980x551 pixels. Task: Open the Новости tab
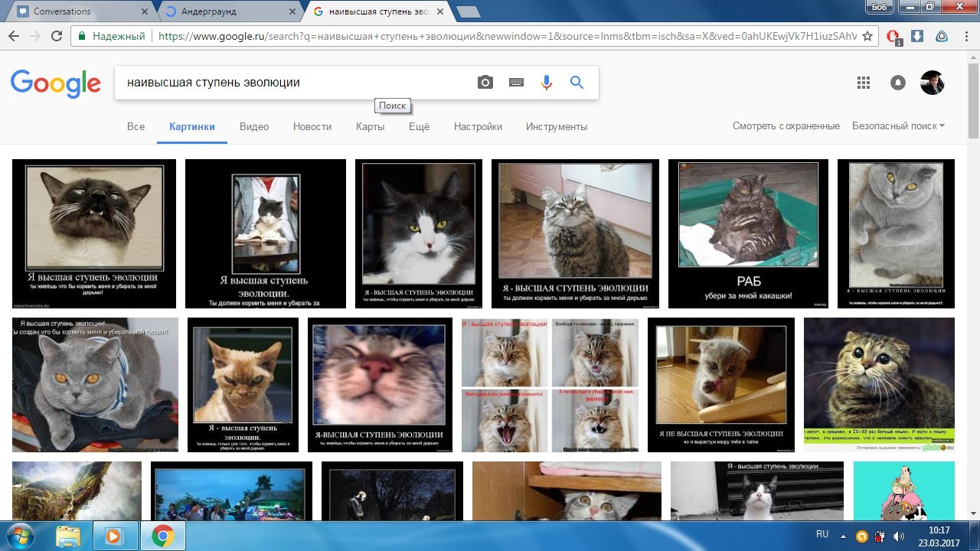click(x=312, y=126)
